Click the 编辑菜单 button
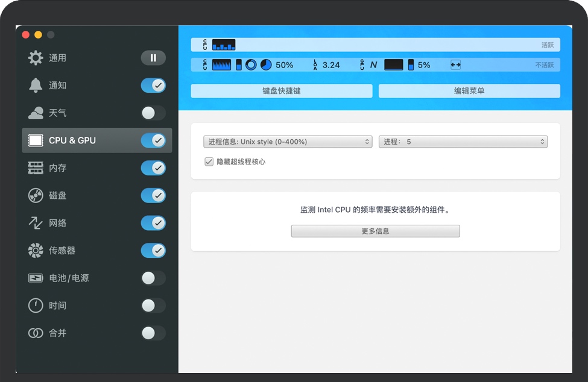This screenshot has width=588, height=382. [469, 91]
